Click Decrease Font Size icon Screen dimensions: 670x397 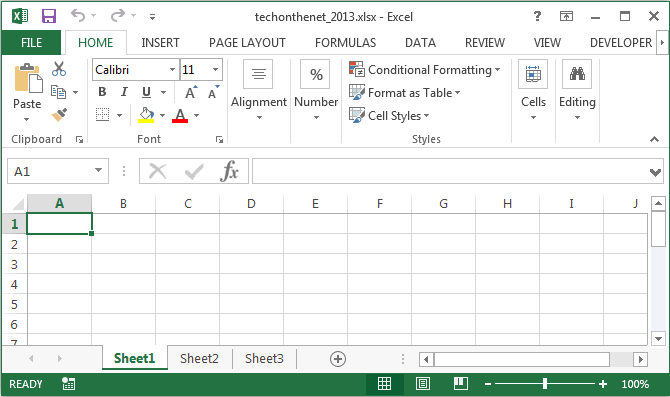pos(213,92)
